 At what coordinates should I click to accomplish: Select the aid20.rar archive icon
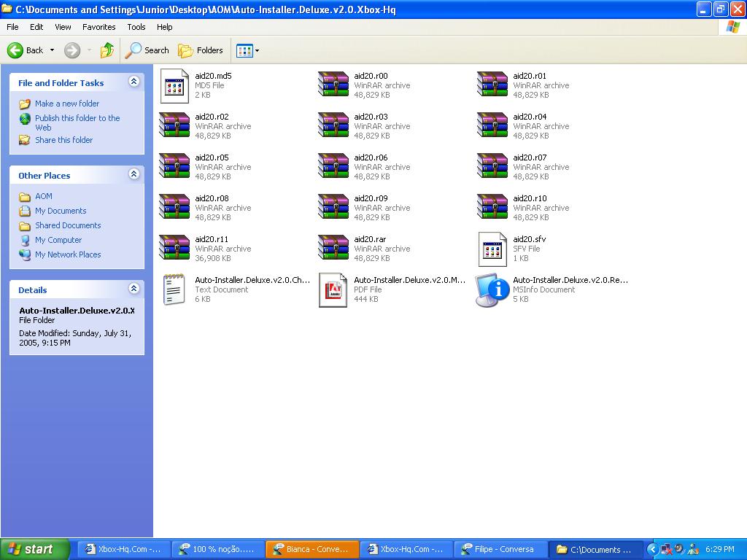(333, 248)
